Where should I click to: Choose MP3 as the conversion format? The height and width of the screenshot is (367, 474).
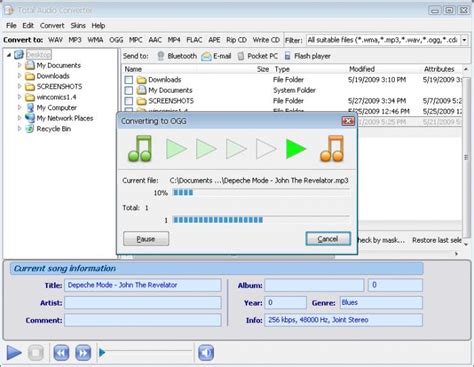[x=75, y=40]
